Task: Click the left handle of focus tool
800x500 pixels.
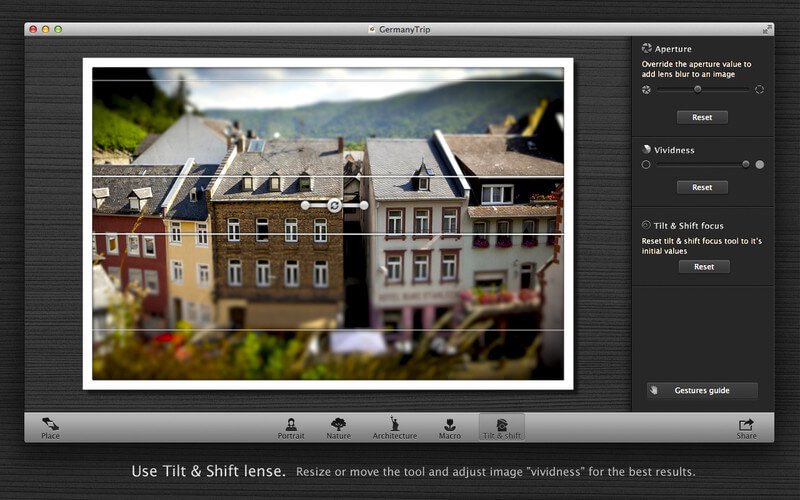Action: 305,205
